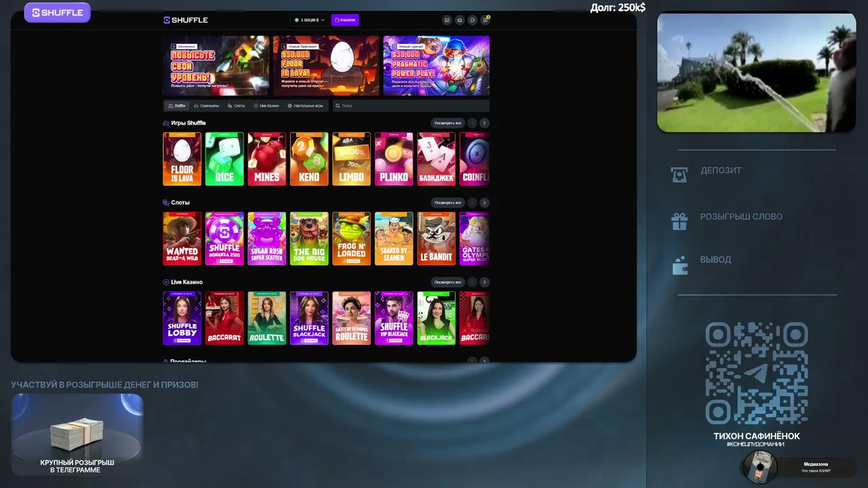Click the ДЕПОЗИТ item in stream panel

[x=706, y=173]
